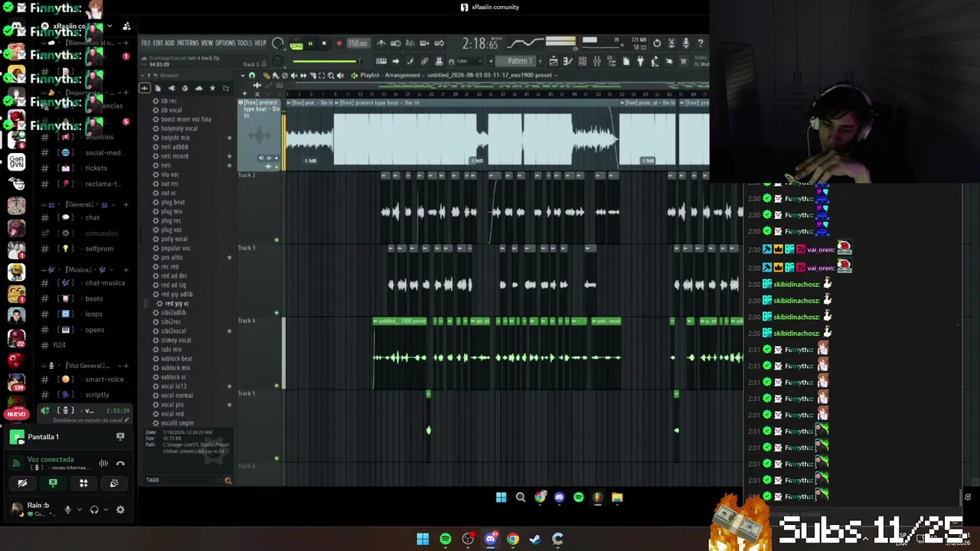Open Discord soundboard button
The height and width of the screenshot is (551, 980).
point(114,483)
